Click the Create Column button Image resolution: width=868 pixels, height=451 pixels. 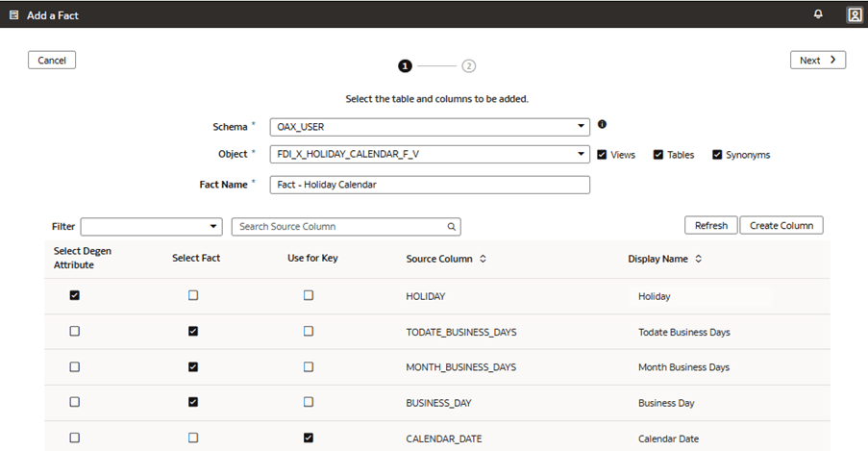[781, 225]
